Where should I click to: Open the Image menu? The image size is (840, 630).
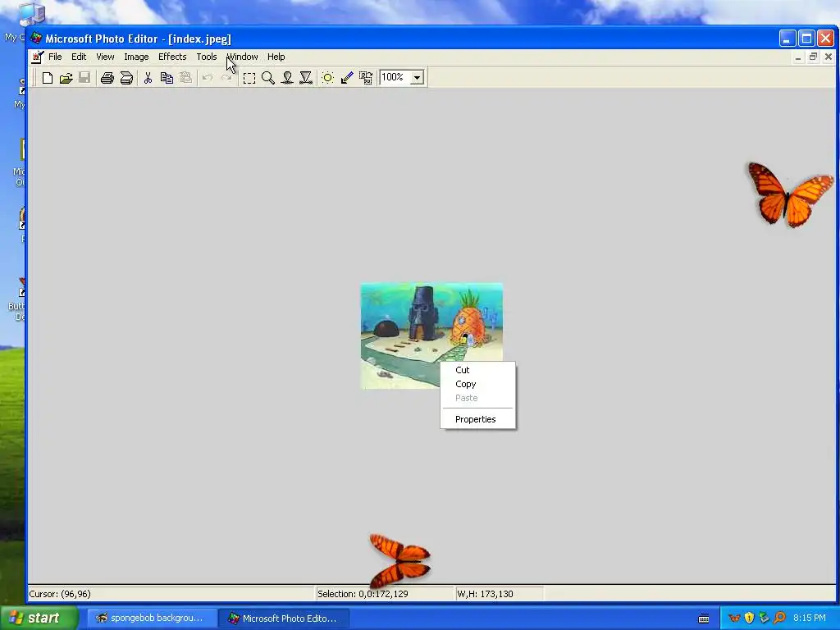(136, 57)
